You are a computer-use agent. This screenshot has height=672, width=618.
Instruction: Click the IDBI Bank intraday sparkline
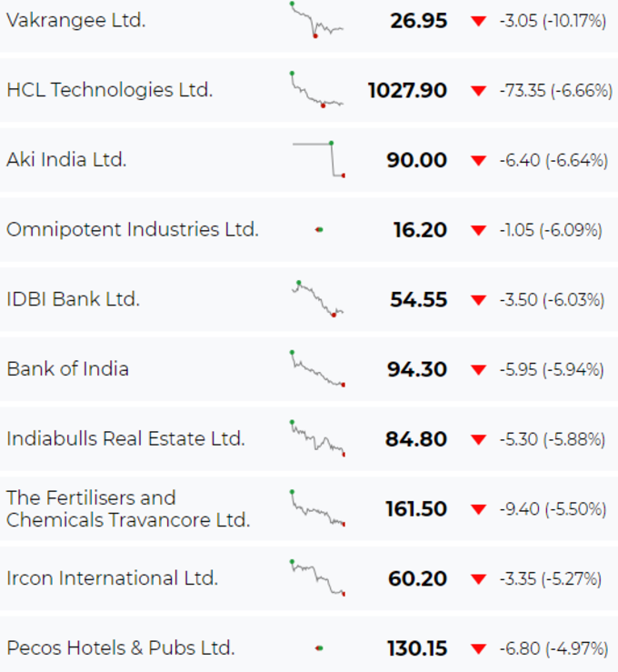(x=317, y=299)
